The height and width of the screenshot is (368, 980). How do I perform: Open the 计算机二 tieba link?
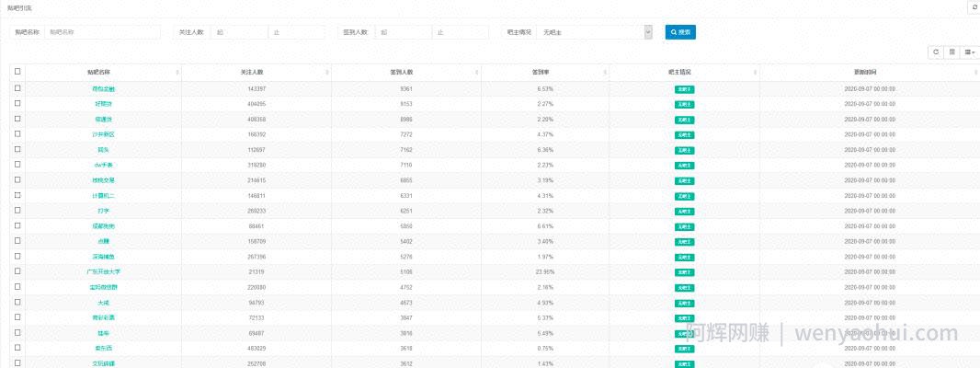point(103,196)
